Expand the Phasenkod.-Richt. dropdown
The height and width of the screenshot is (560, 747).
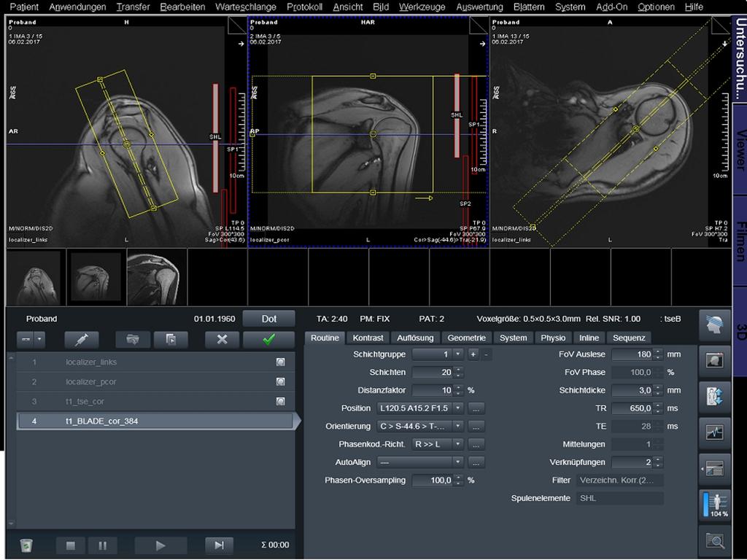(457, 444)
